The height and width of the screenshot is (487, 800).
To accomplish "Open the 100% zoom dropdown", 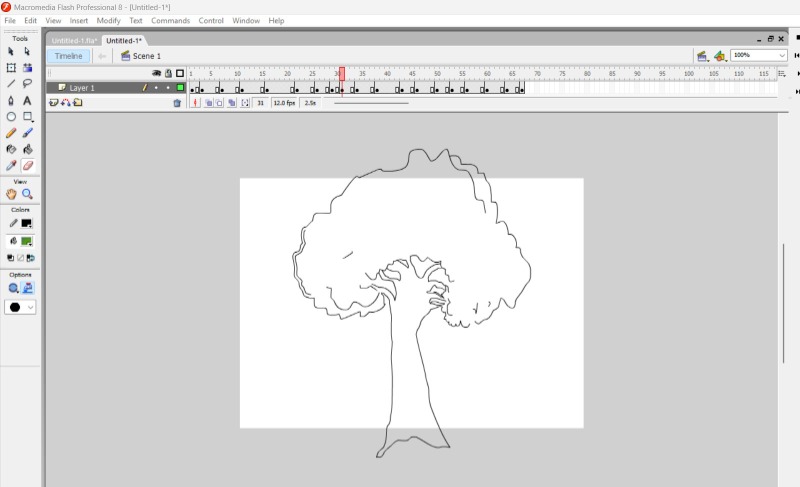I will [781, 56].
